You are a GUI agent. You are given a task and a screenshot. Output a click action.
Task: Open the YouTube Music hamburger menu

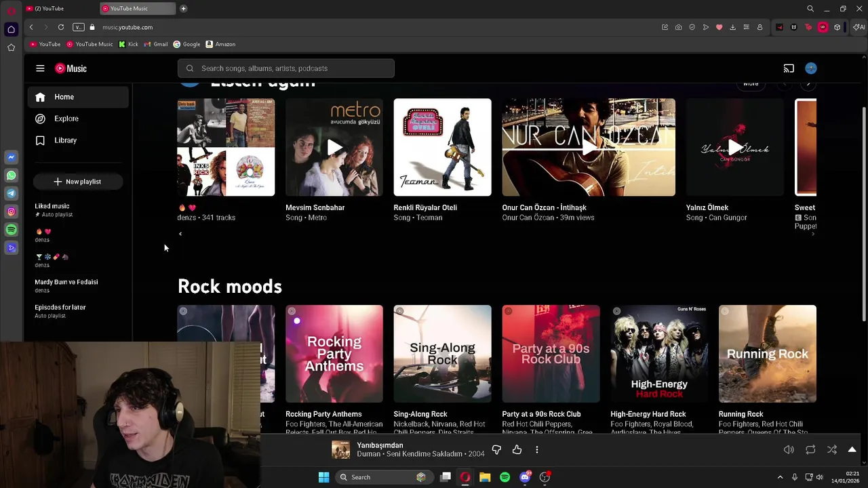click(x=40, y=68)
